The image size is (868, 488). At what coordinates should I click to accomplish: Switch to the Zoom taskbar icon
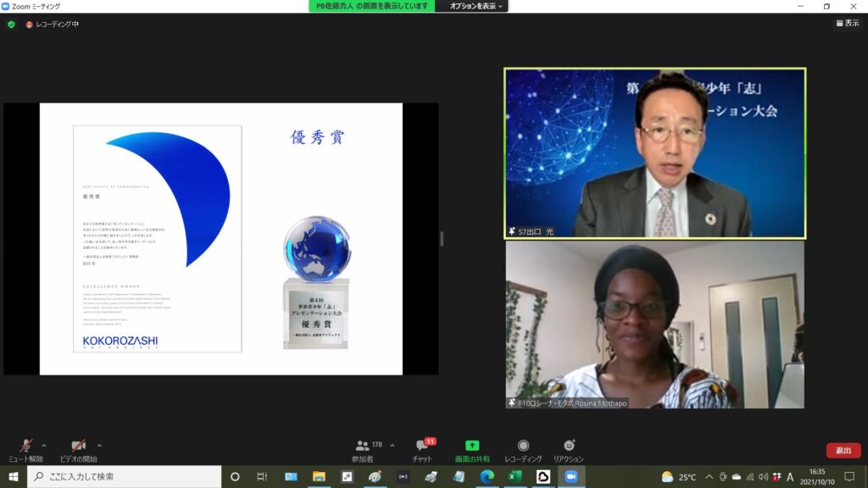tap(570, 476)
